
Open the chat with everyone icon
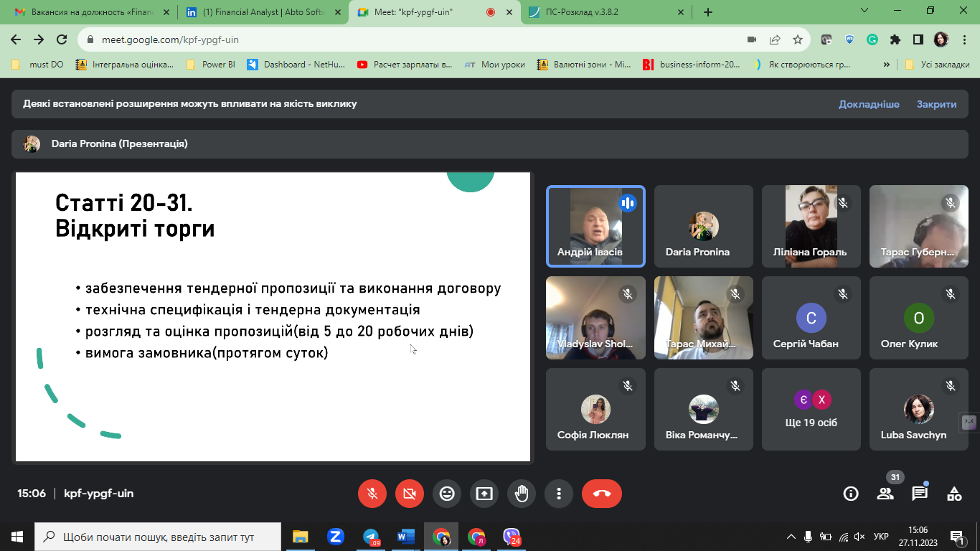click(920, 494)
